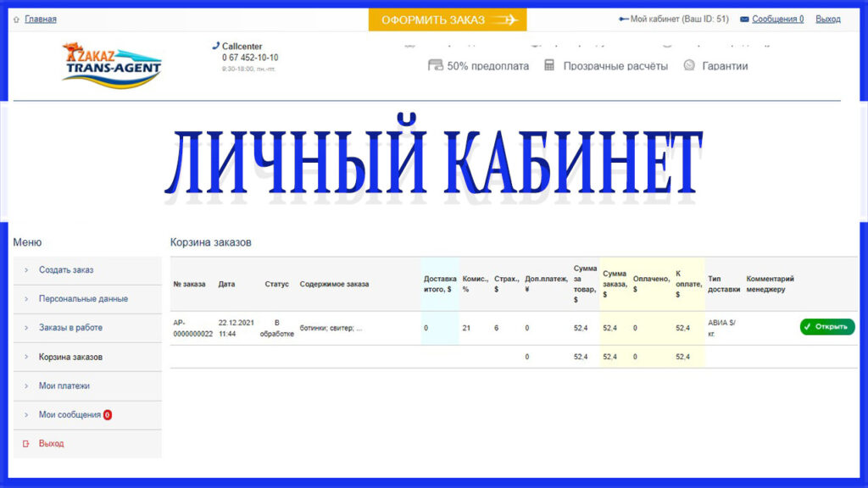Click the Zakaz Trans-Agent logo
The image size is (868, 488).
[112, 64]
